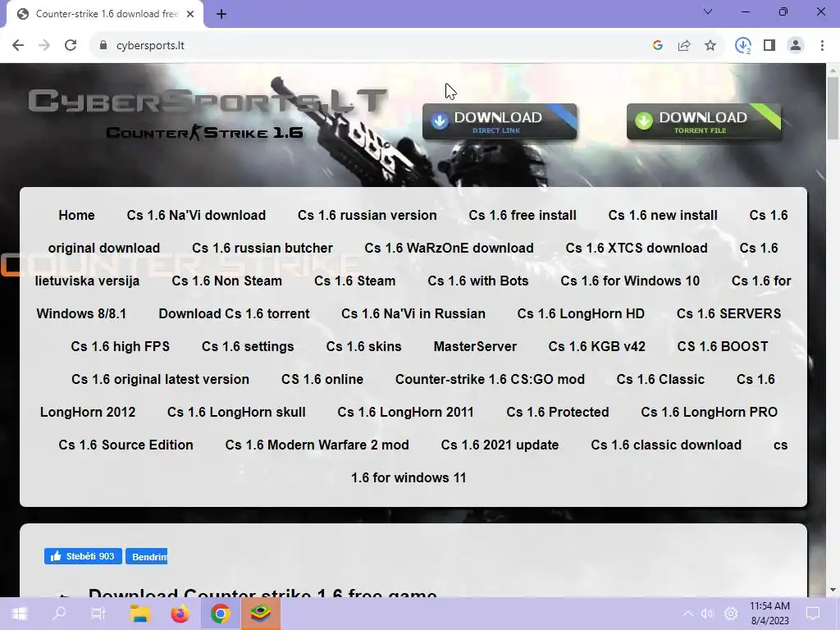Open the Home menu link
This screenshot has width=840, height=630.
tap(76, 216)
